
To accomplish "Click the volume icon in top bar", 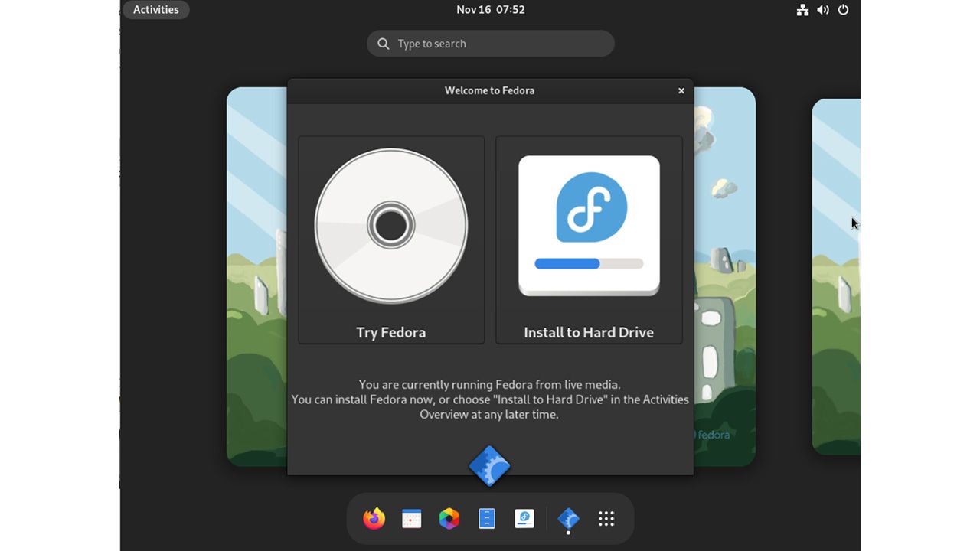I will tap(823, 10).
